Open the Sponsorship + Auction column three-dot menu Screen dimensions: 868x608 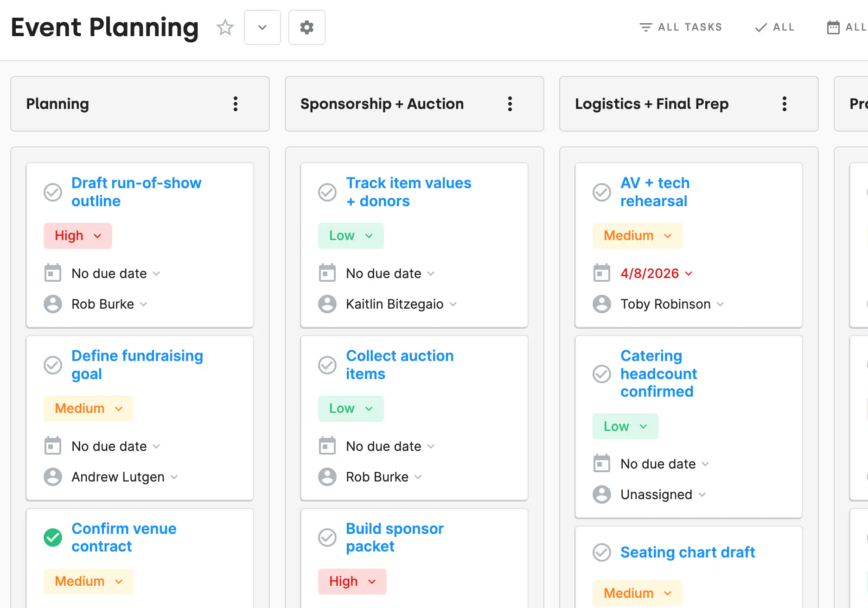pyautogui.click(x=510, y=104)
